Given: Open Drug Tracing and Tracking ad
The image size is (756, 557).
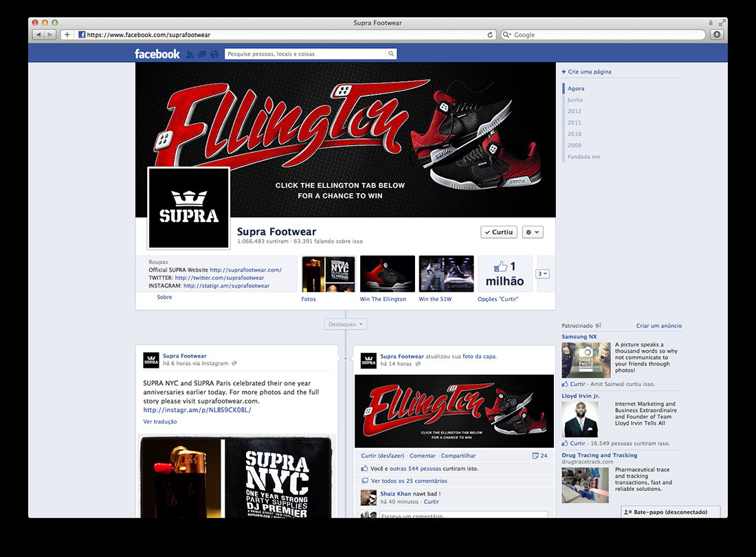Looking at the screenshot, I should coord(599,455).
